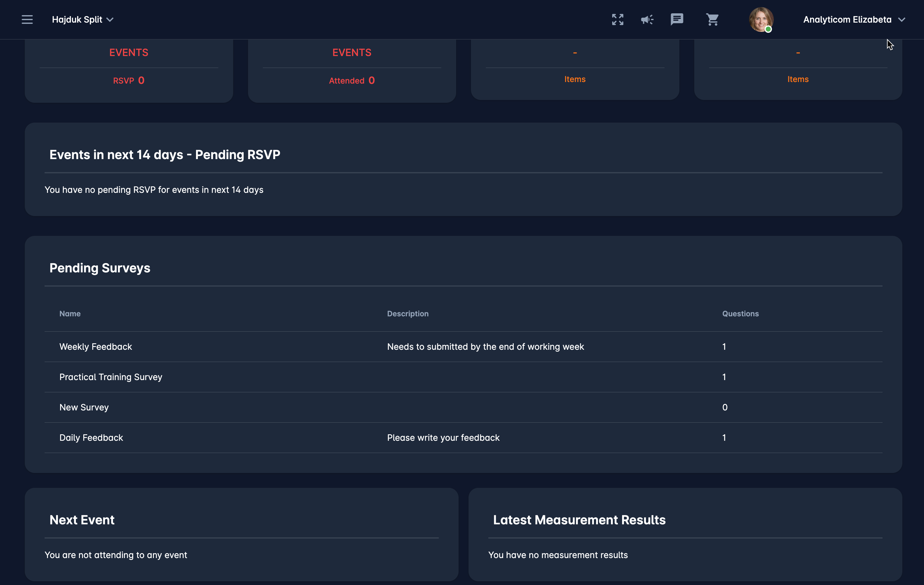Screen dimensions: 924x585
Task: Click the Description column header
Action: tap(408, 314)
